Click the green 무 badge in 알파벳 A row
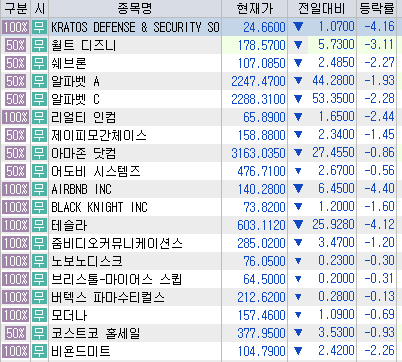This screenshot has width=402, height=362. tap(39, 81)
